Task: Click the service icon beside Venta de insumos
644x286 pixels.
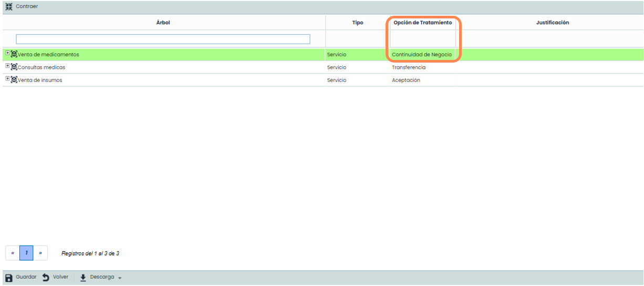Action: click(14, 80)
